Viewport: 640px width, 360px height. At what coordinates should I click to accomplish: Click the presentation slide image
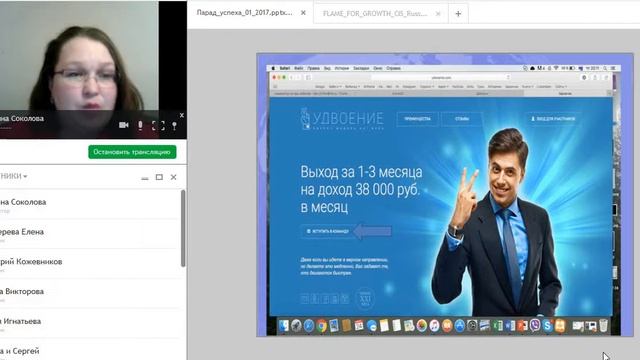point(445,195)
